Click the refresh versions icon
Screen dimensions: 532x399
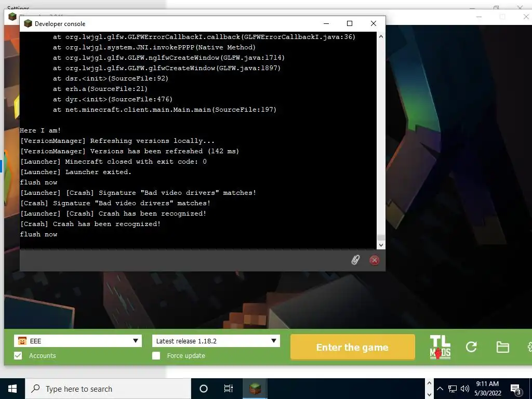click(471, 347)
